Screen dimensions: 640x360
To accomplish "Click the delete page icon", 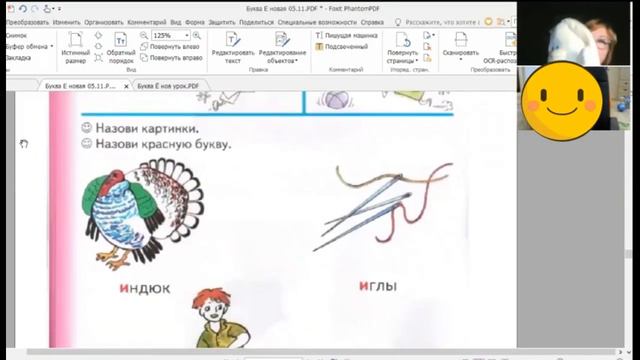I will pyautogui.click(x=427, y=47).
